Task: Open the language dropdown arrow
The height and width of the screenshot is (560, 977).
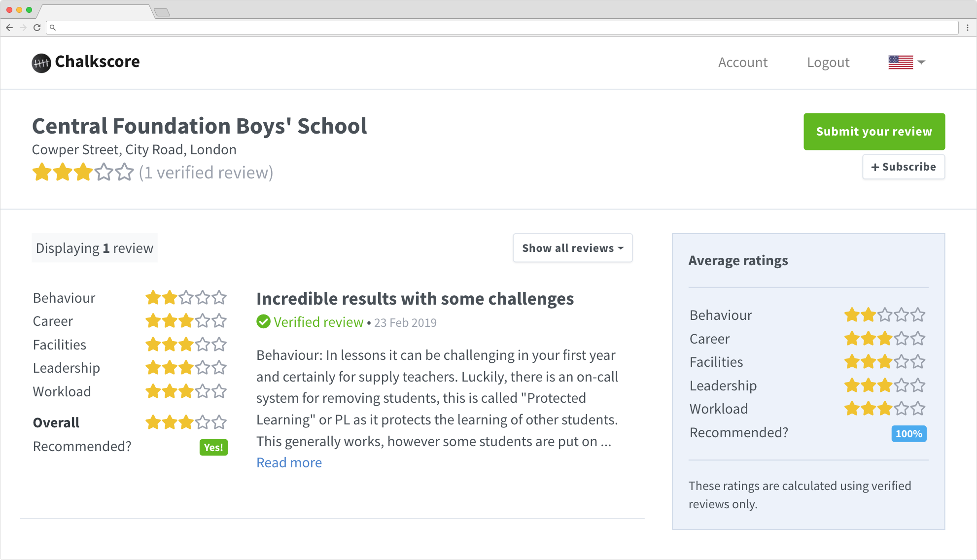Action: [x=921, y=63]
